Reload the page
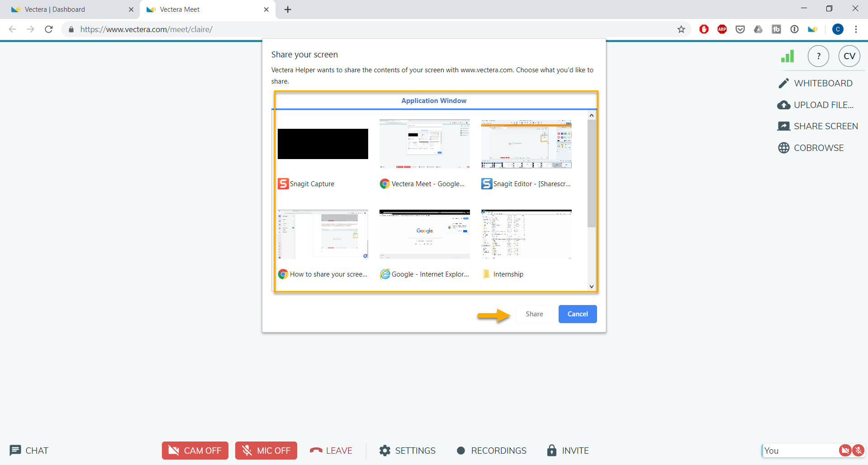The image size is (868, 465). (49, 29)
